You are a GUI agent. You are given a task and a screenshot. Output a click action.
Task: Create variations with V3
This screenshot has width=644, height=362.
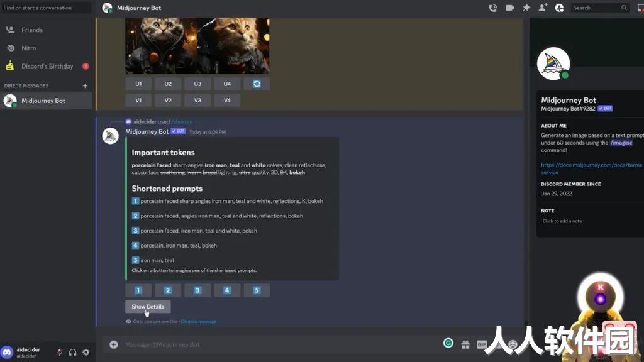tap(197, 100)
